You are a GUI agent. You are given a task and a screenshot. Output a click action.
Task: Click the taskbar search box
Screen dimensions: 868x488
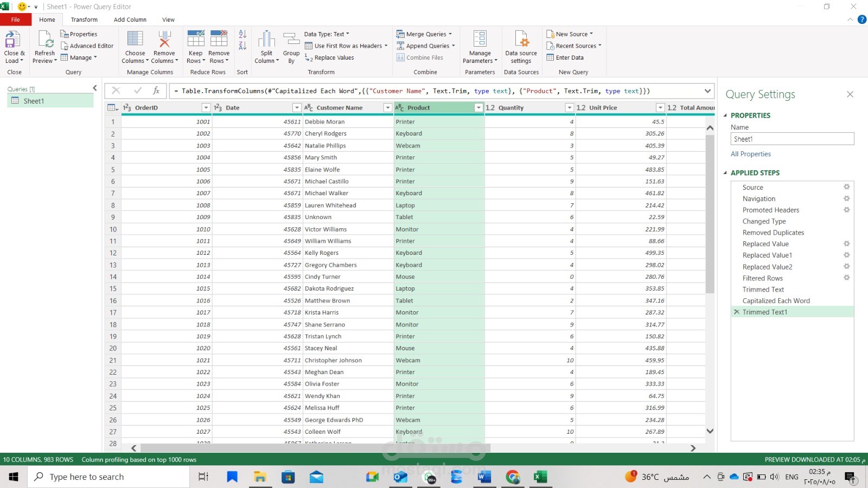pyautogui.click(x=108, y=477)
